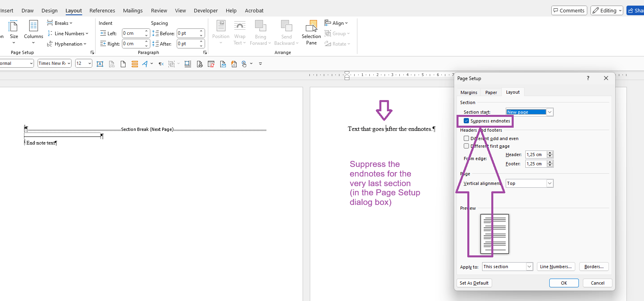Open the Size paper menu
Viewport: 644px width, 301px height.
coord(14,32)
